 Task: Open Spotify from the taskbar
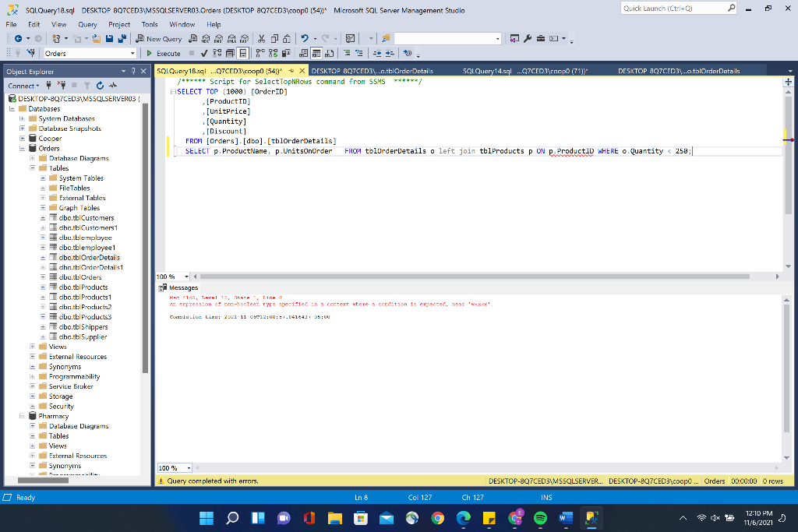[540, 518]
